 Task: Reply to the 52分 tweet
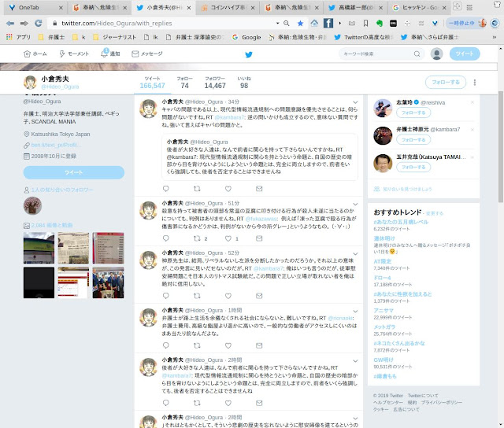pos(166,296)
